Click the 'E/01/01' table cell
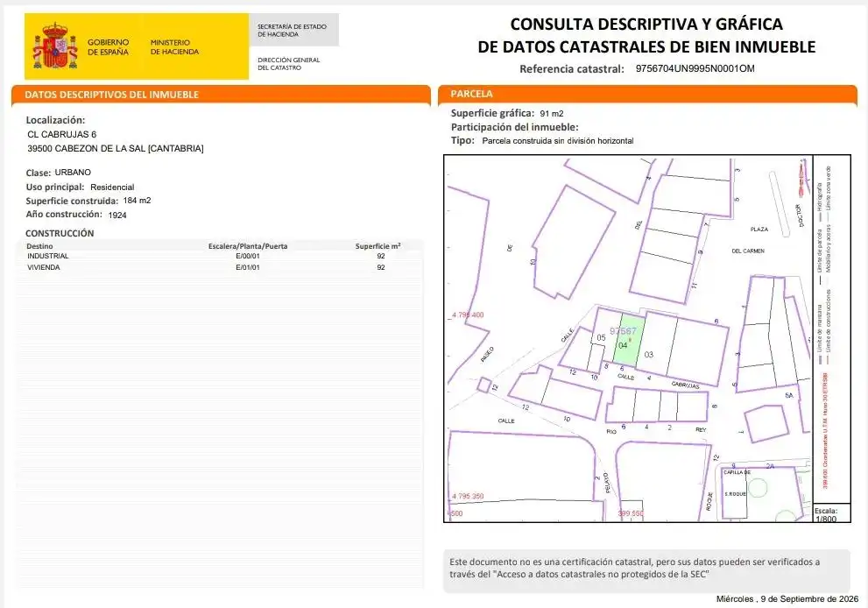868x608 pixels. point(248,267)
